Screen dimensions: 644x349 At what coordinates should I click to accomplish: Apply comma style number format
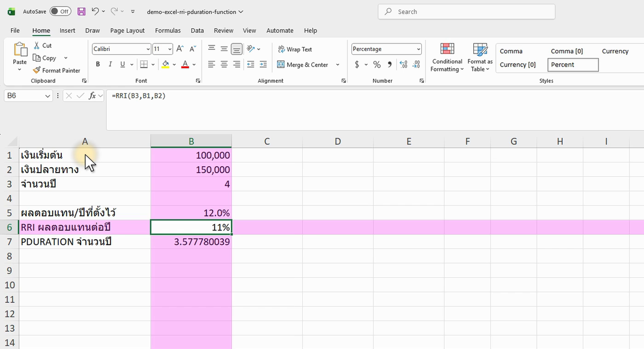(390, 64)
